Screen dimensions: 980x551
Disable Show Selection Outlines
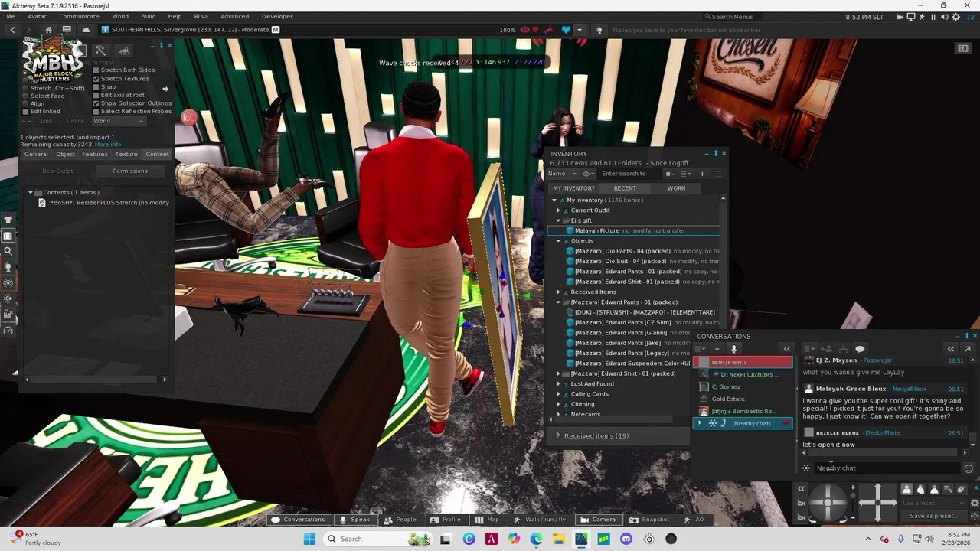click(x=96, y=103)
